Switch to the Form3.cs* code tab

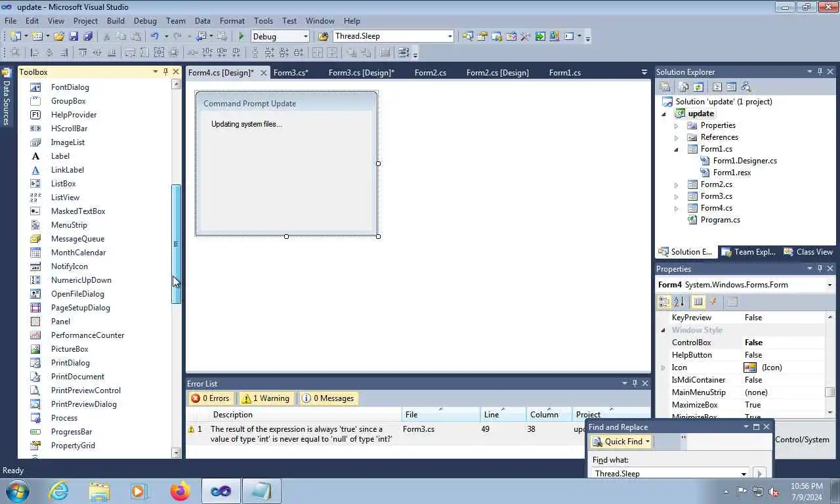click(291, 73)
